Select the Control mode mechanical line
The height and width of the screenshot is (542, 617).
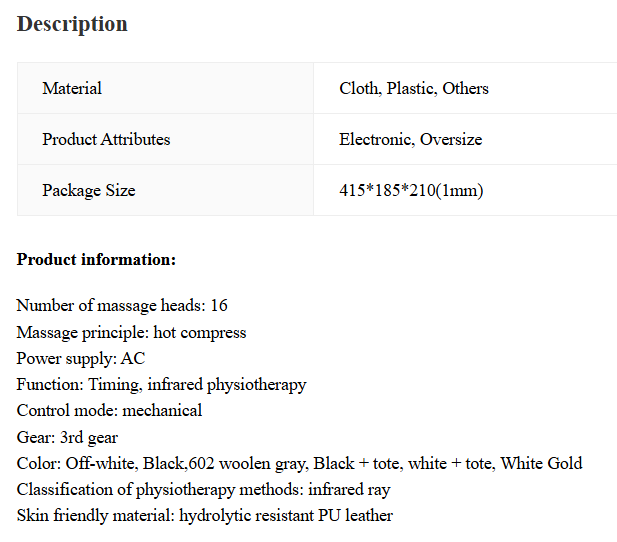click(109, 411)
